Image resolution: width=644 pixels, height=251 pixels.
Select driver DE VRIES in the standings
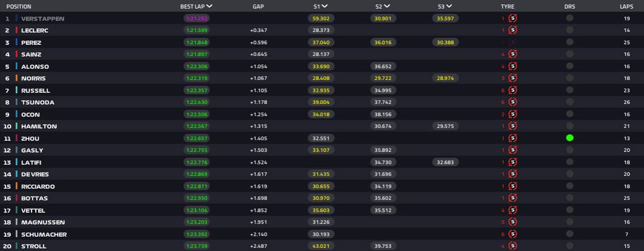[35, 175]
